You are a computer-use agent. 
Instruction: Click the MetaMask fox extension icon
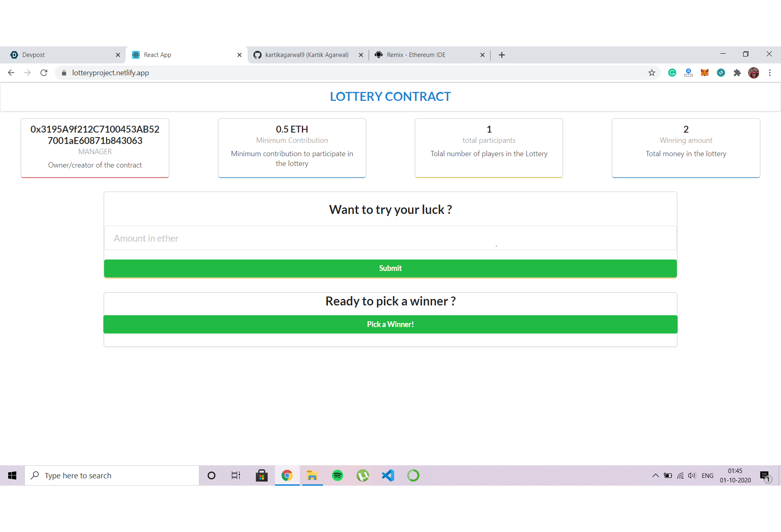pyautogui.click(x=705, y=73)
